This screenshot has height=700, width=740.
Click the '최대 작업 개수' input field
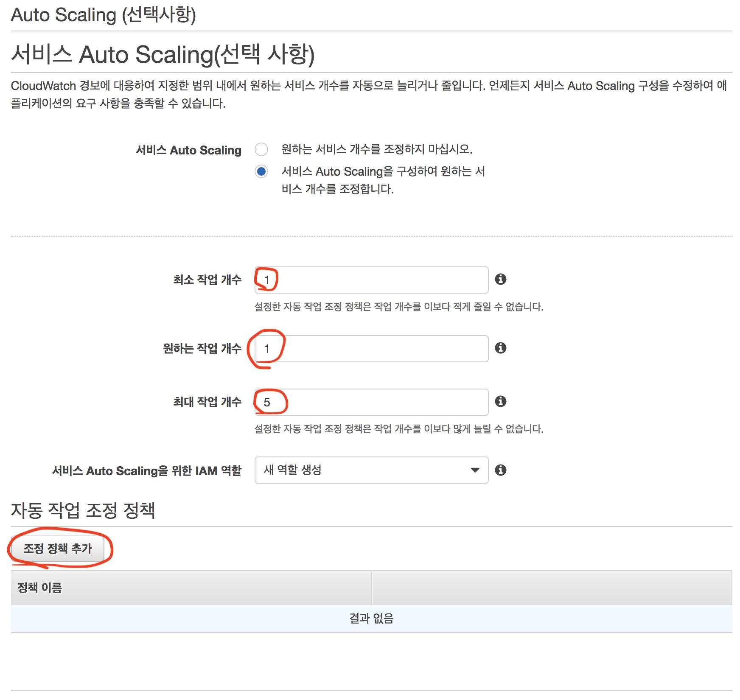point(371,402)
